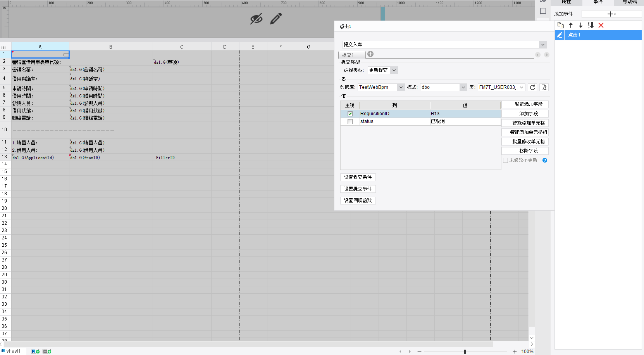Delete the event using the red X

click(x=601, y=25)
